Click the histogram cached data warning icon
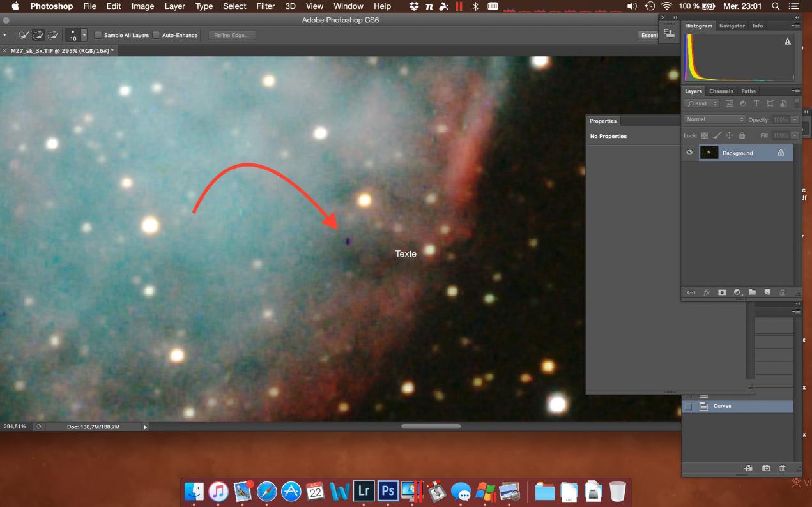 (x=787, y=42)
